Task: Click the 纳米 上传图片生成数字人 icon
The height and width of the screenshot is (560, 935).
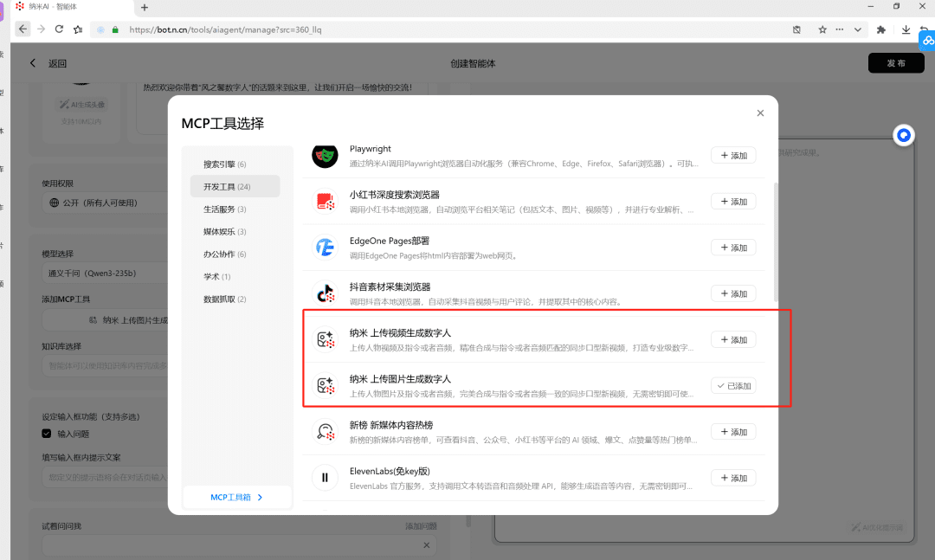Action: pyautogui.click(x=325, y=385)
